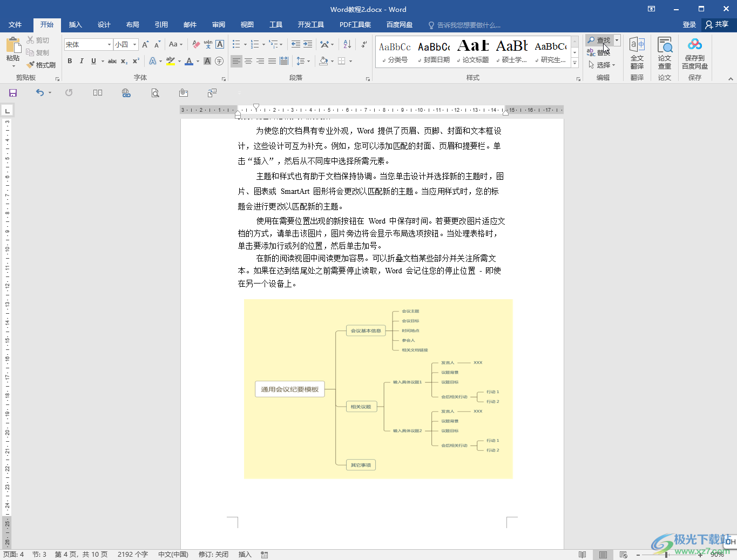The width and height of the screenshot is (737, 560).
Task: Clear all formatting with the eraser icon
Action: (x=196, y=44)
